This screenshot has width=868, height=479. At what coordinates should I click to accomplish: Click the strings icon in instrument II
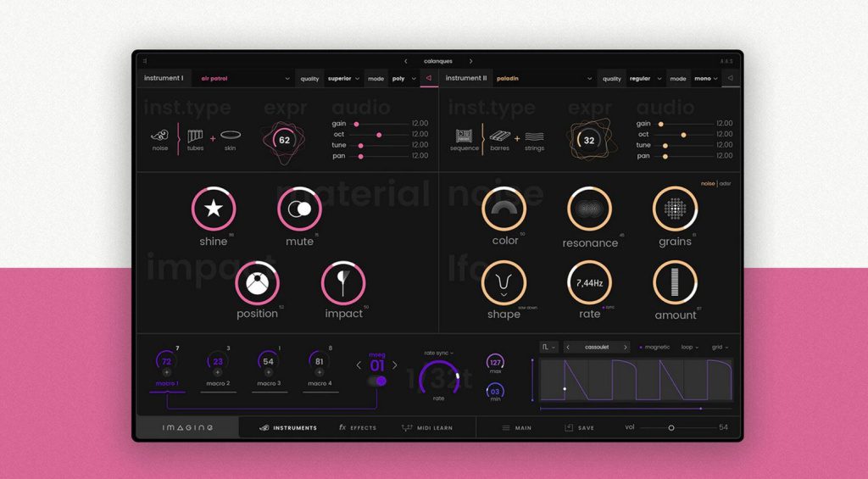point(534,136)
